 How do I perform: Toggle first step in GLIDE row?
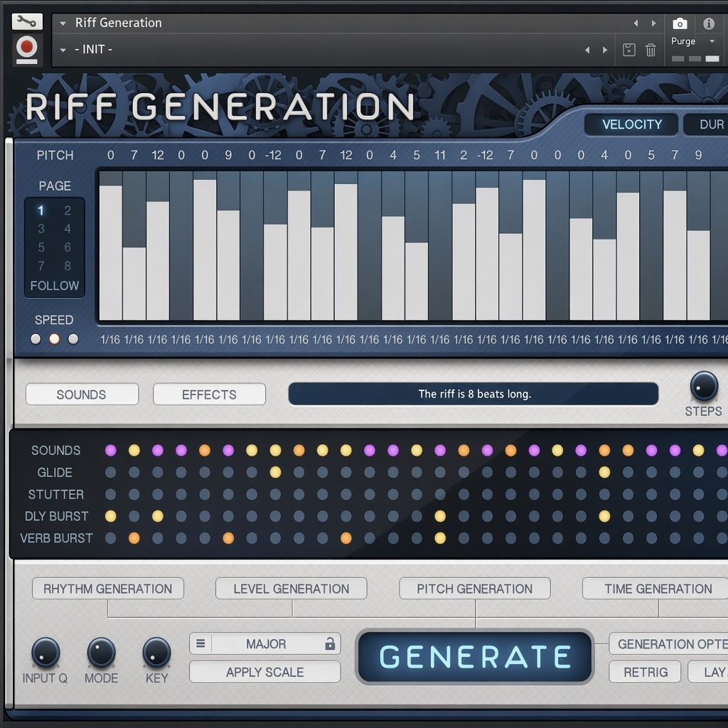point(110,472)
